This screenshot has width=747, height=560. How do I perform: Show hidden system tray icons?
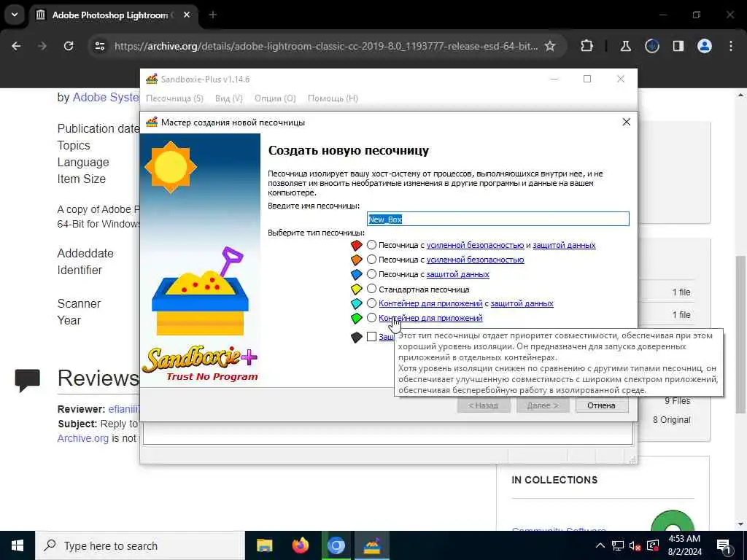[600, 545]
